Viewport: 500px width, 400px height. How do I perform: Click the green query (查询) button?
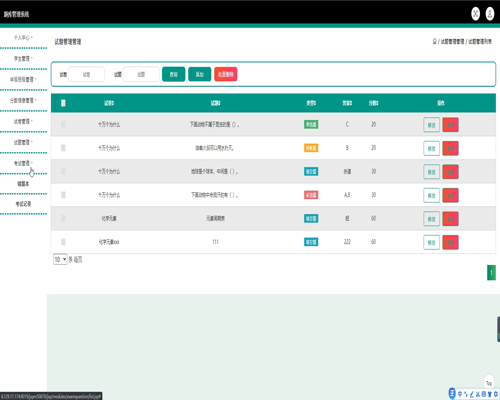point(174,74)
